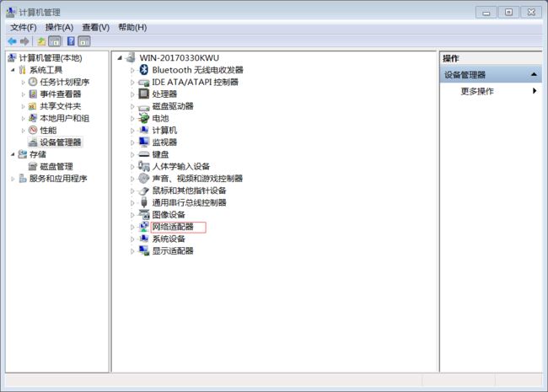
Task: Click the 设备管理器 actions pane header
Action: (491, 74)
